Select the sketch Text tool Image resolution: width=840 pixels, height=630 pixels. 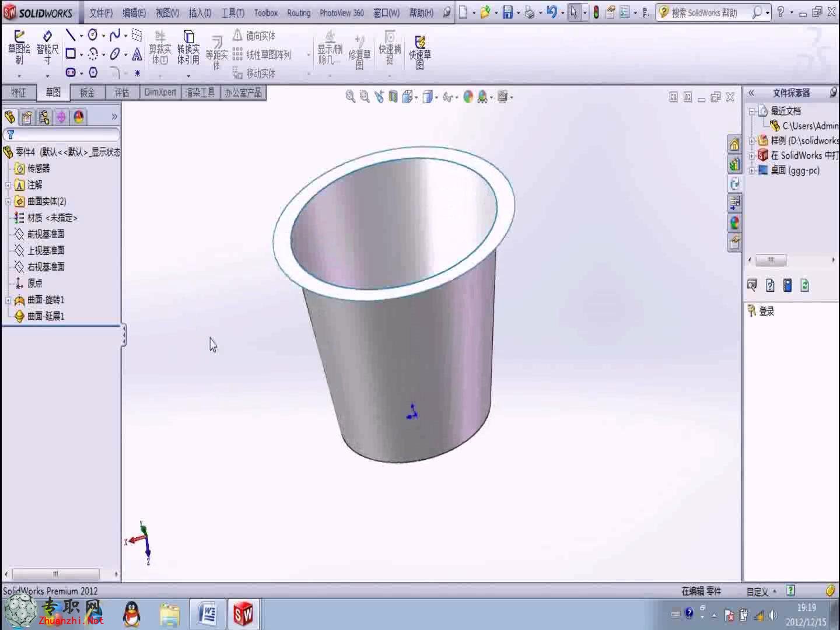click(137, 54)
